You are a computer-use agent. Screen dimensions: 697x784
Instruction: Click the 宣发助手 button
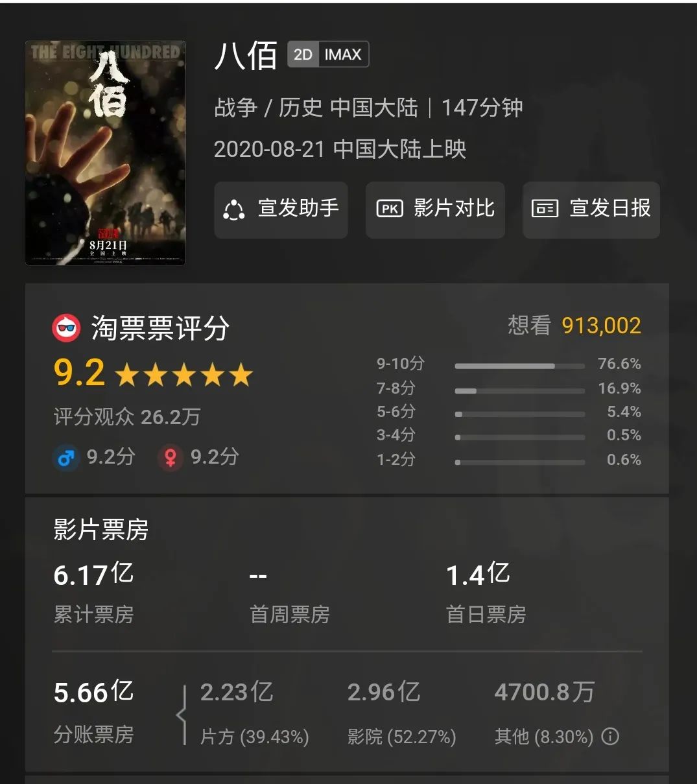tap(281, 209)
